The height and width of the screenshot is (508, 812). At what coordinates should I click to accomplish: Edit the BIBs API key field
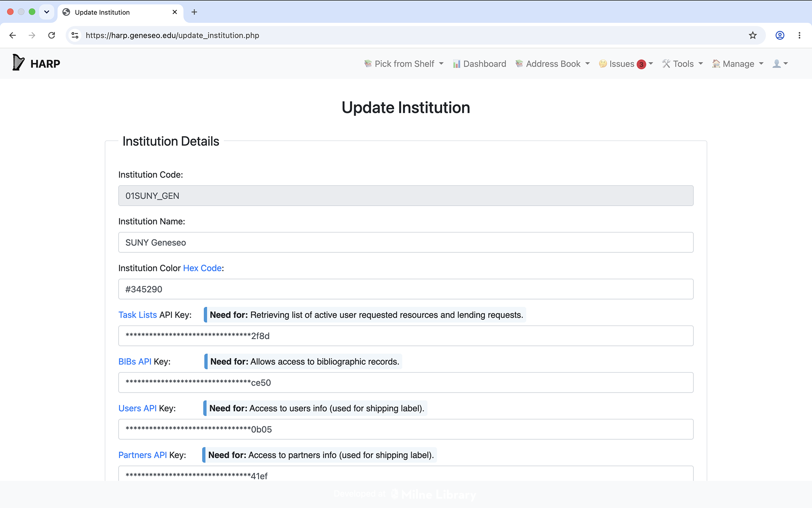(406, 383)
